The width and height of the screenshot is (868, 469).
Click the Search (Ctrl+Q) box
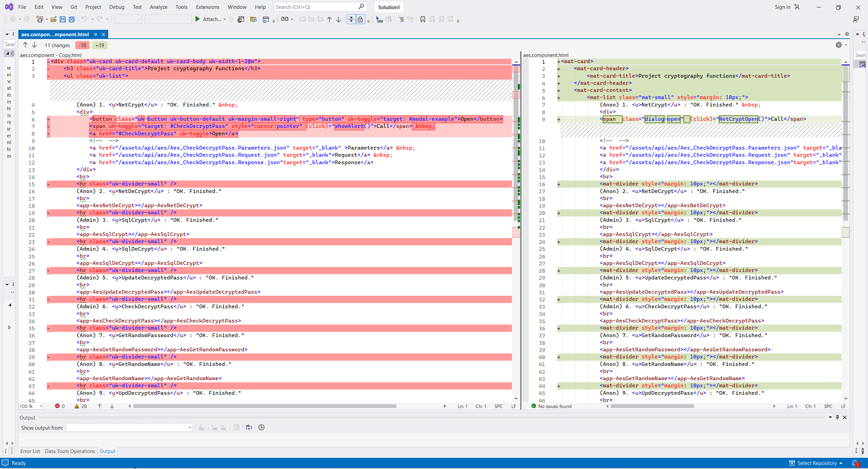tap(315, 7)
